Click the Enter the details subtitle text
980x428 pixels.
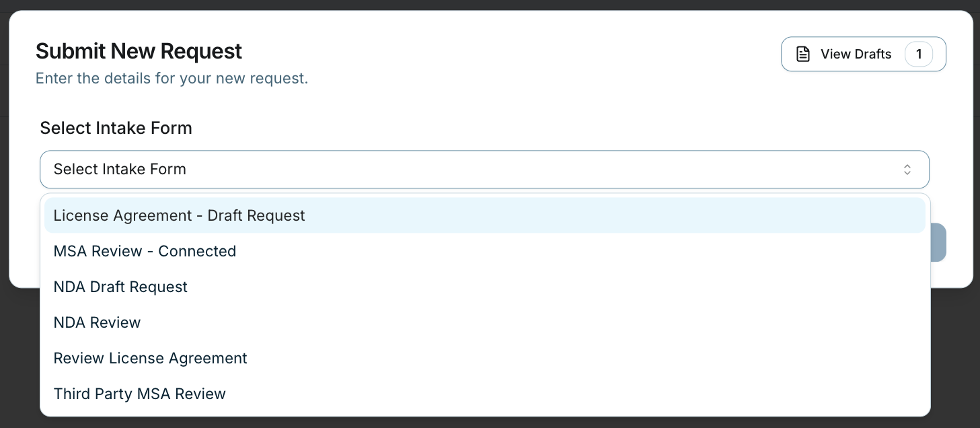(x=172, y=78)
